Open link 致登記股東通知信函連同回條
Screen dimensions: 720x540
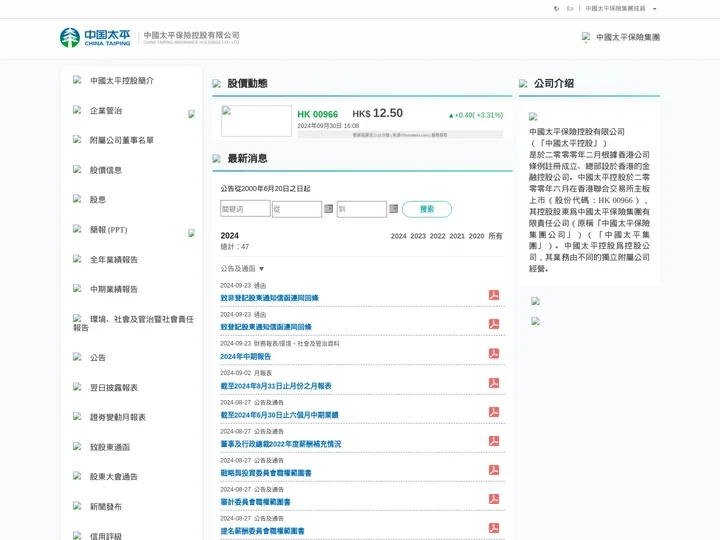click(x=266, y=327)
